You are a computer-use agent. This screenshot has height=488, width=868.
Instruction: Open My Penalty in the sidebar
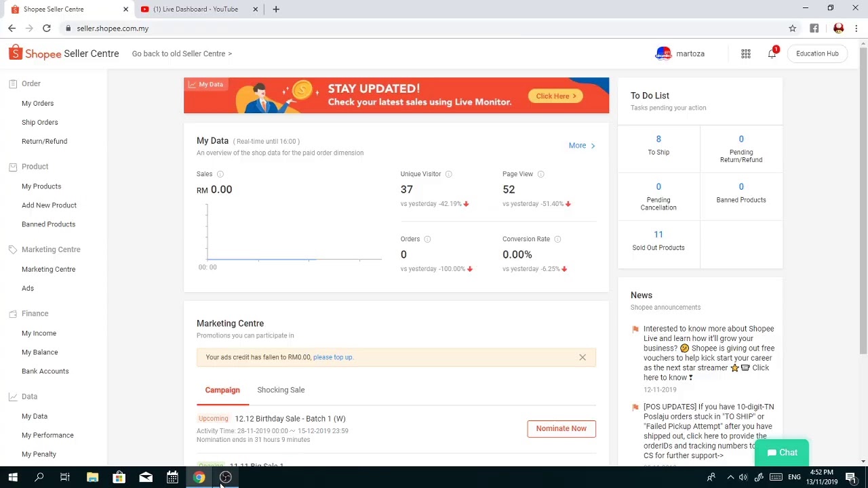pyautogui.click(x=39, y=454)
